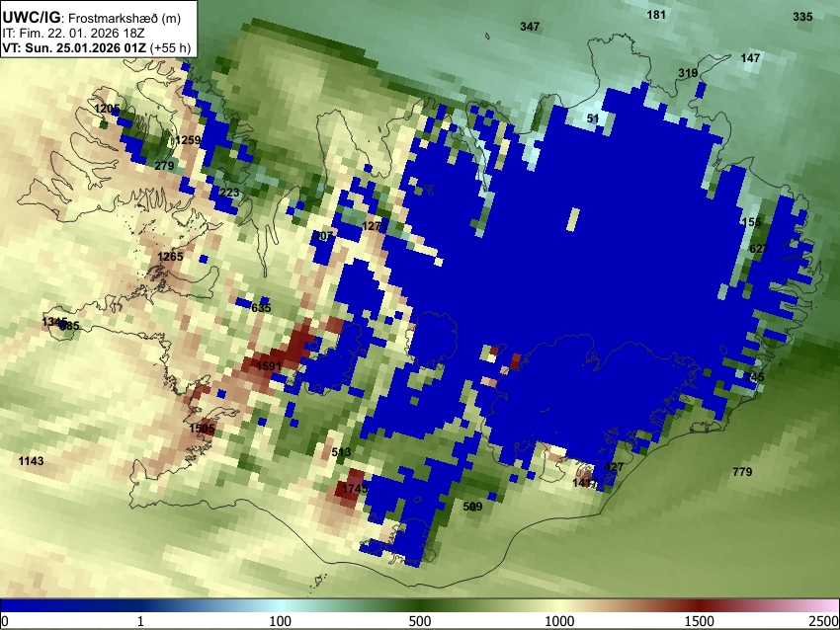Screen dimensions: 840x630
Task: Click the map value 1591
Action: [269, 366]
